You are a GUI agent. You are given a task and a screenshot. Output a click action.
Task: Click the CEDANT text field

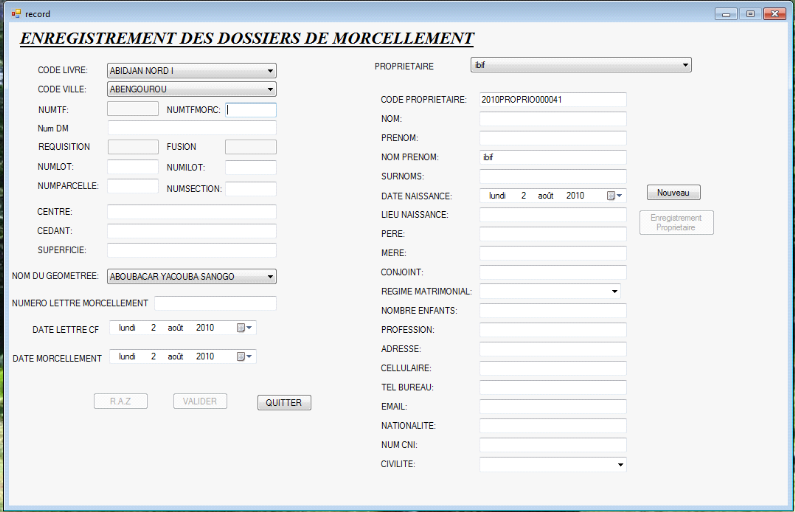point(192,231)
